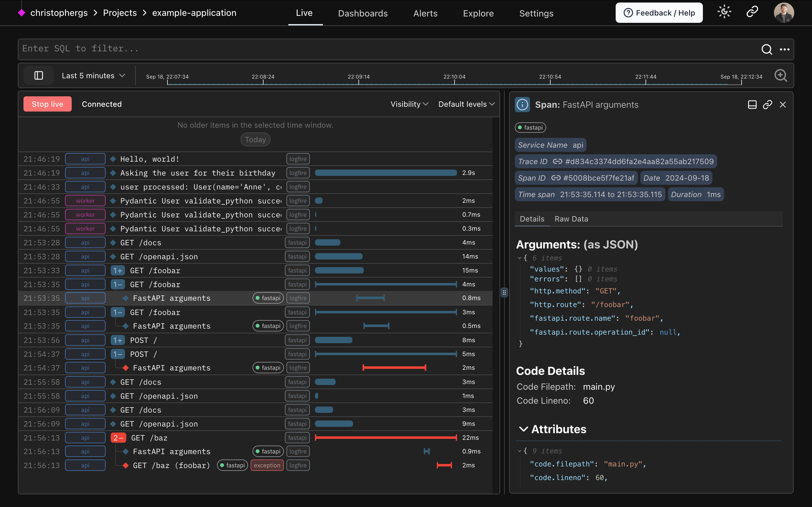This screenshot has width=812, height=507.
Task: Open the three-dot overflow menu beside search
Action: click(x=785, y=49)
